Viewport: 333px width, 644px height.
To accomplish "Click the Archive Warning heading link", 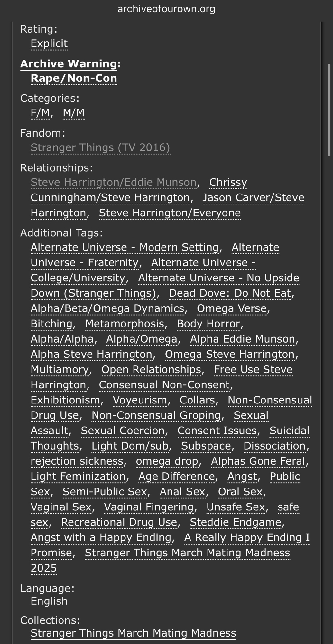I will pos(69,64).
